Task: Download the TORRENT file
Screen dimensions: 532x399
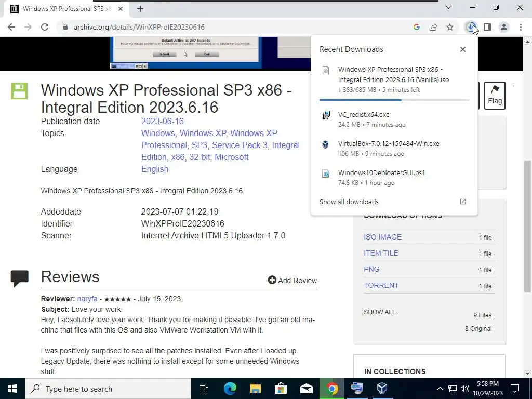Action: tap(381, 285)
